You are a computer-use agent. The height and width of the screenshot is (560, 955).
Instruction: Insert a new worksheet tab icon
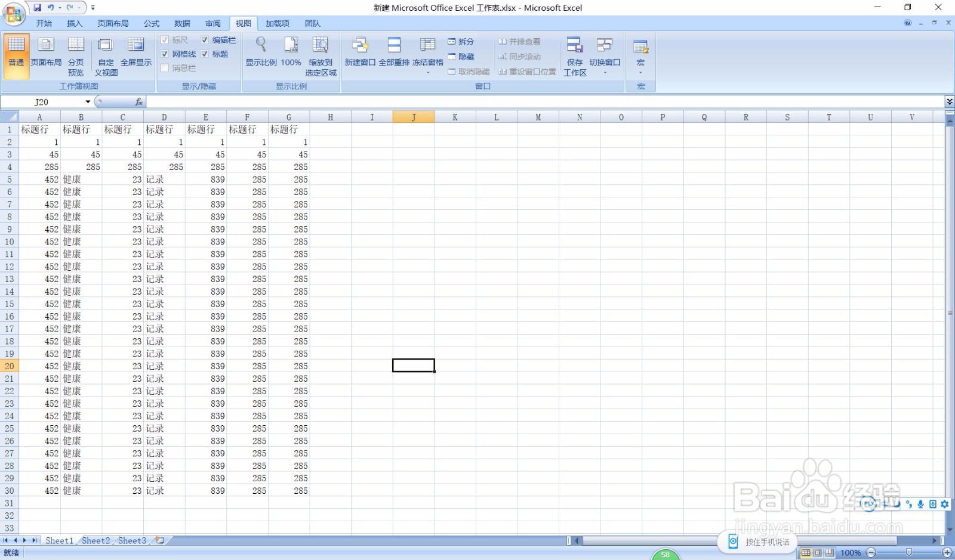tap(160, 540)
